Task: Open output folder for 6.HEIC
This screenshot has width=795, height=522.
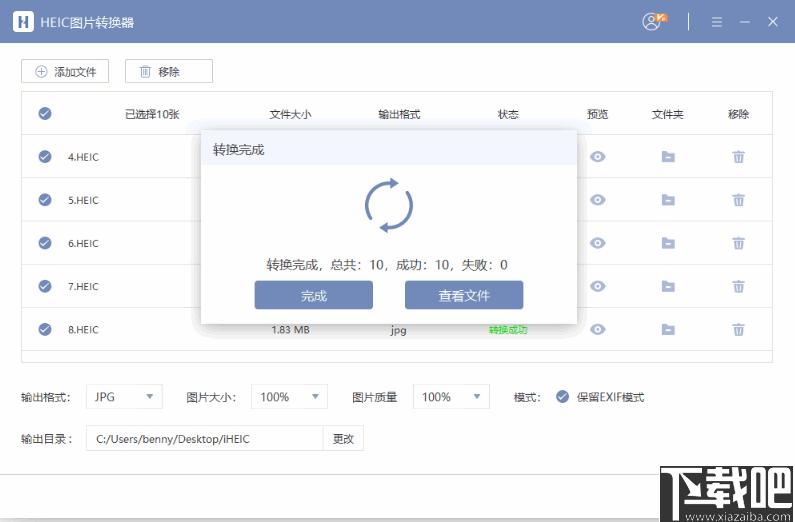Action: 668,243
